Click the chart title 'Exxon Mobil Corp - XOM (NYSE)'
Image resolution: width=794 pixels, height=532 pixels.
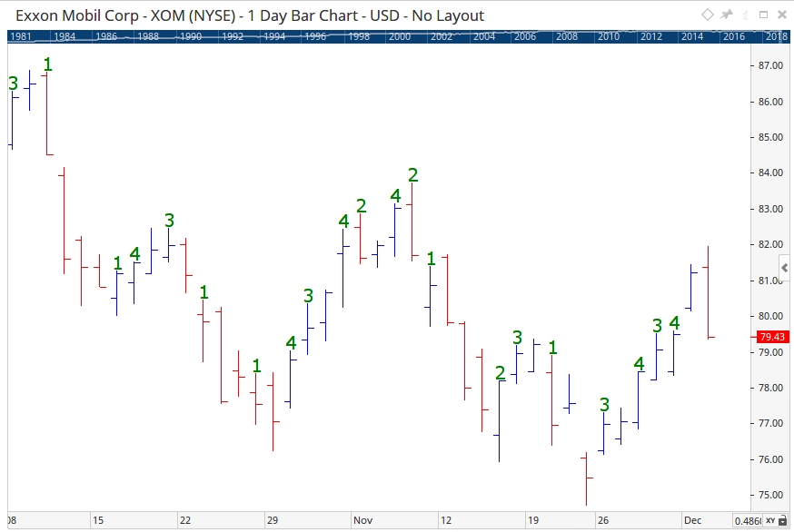[x=125, y=15]
